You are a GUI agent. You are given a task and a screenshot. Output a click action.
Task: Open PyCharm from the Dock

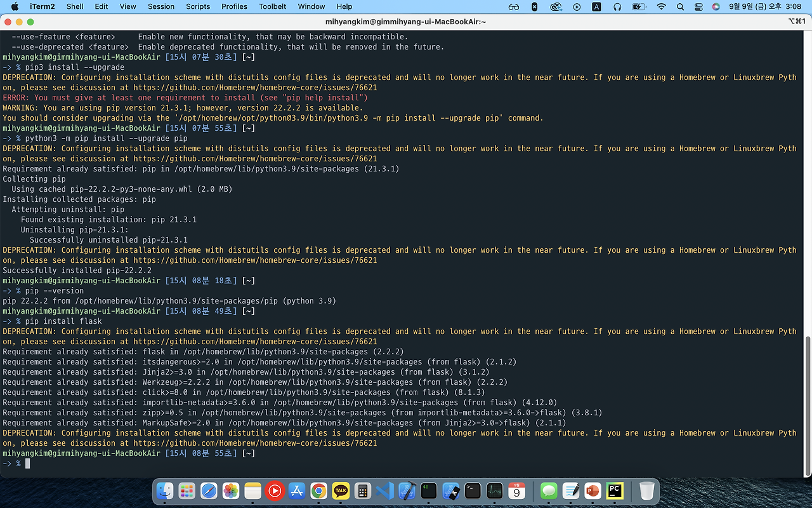coord(614,491)
